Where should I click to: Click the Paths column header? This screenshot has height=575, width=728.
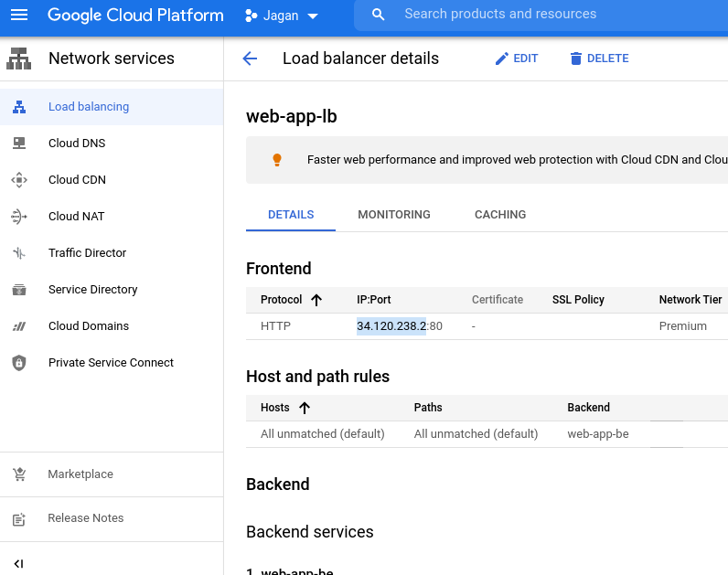tap(428, 408)
